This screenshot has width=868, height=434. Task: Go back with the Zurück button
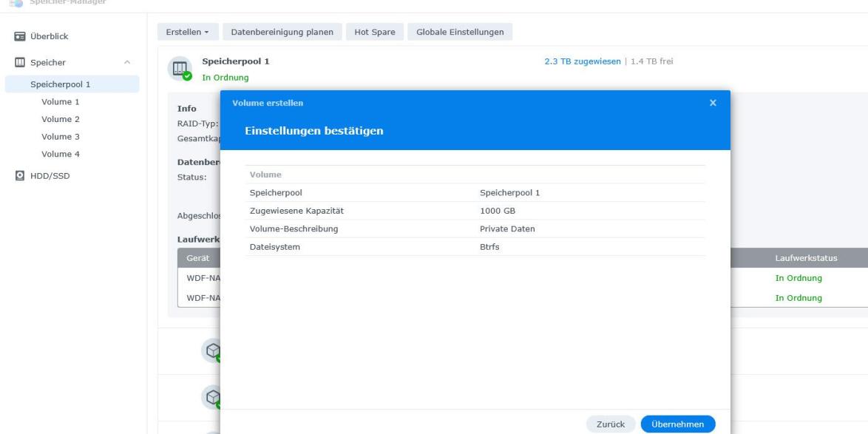tap(611, 424)
